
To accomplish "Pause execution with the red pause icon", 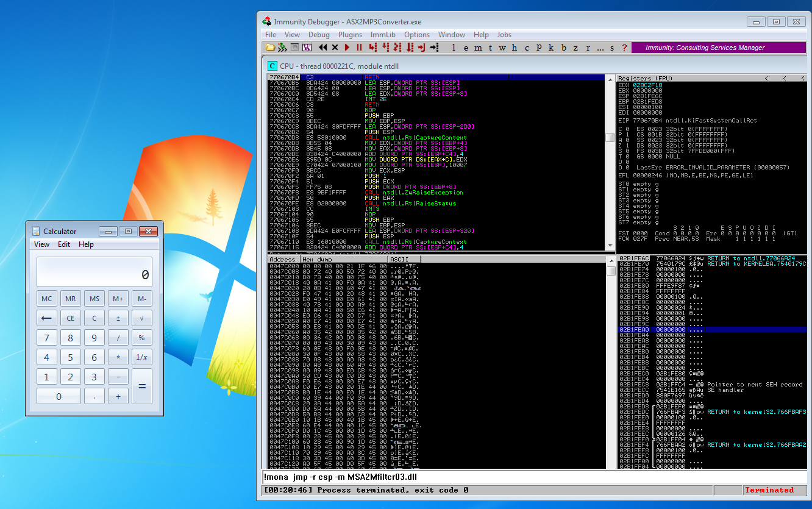I will (x=359, y=47).
